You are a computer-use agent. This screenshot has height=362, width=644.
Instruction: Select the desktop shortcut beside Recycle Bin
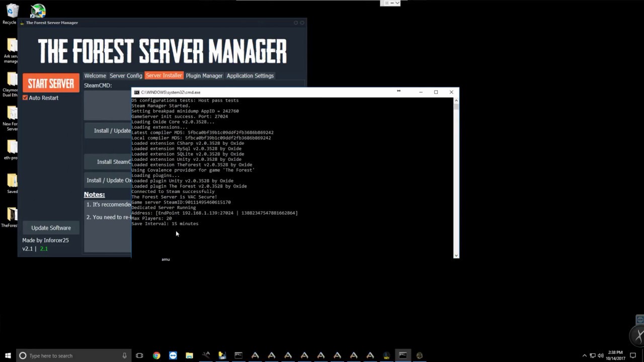38,11
